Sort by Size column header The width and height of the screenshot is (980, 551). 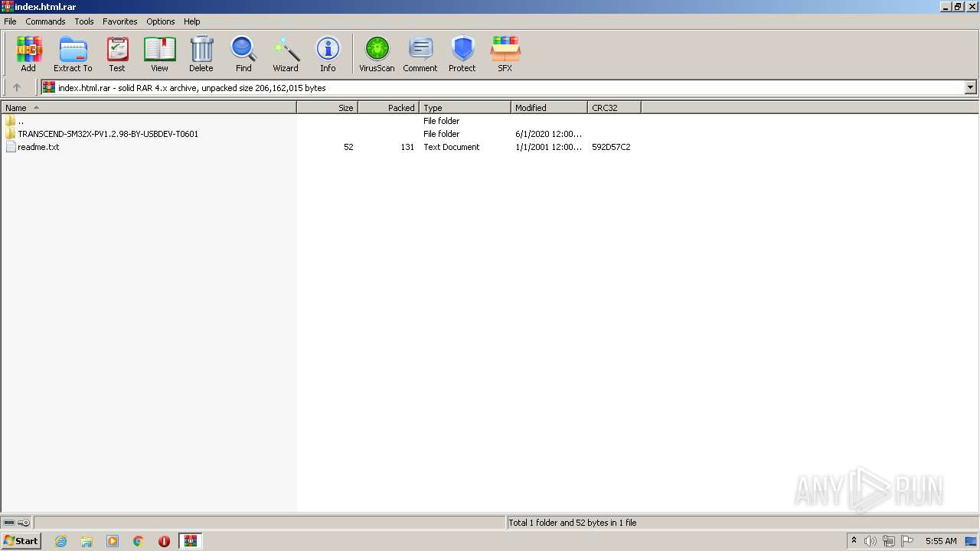pyautogui.click(x=327, y=108)
